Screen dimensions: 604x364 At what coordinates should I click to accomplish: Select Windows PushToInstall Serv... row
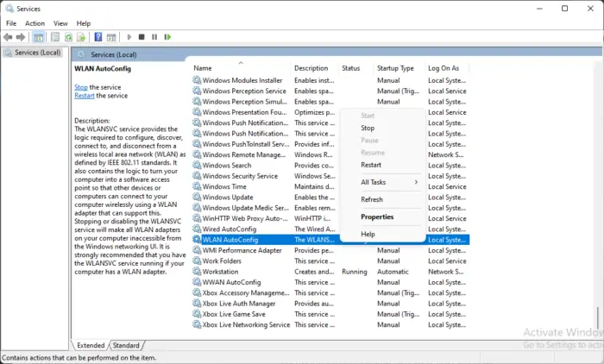(330, 144)
